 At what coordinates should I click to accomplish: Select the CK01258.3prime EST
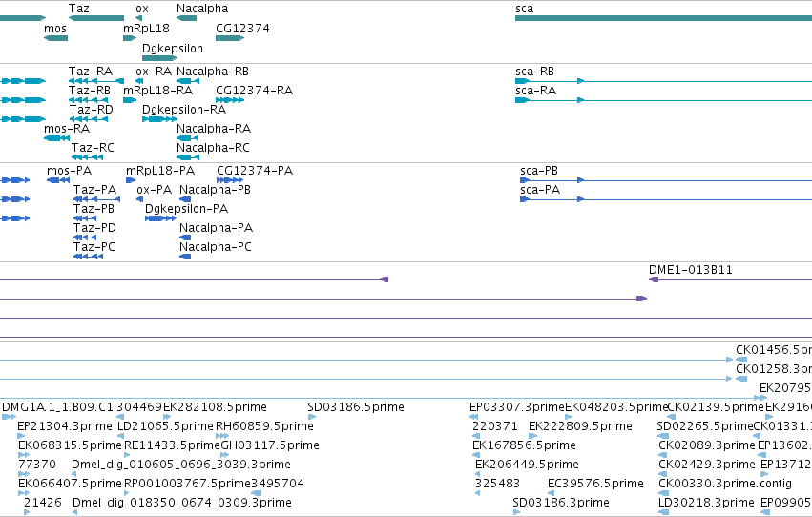point(741,379)
